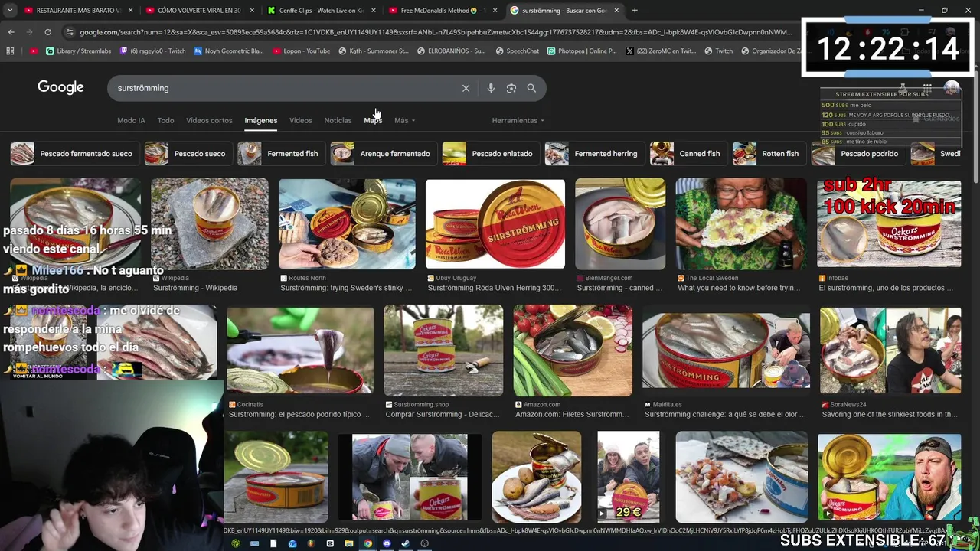The width and height of the screenshot is (980, 551).
Task: Open Photopea bookmark
Action: click(x=582, y=51)
